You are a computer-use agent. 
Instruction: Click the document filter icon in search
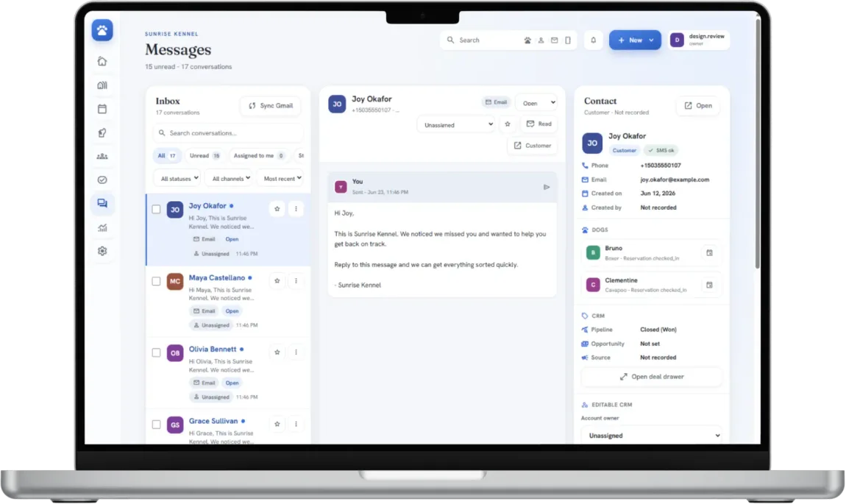(x=568, y=40)
